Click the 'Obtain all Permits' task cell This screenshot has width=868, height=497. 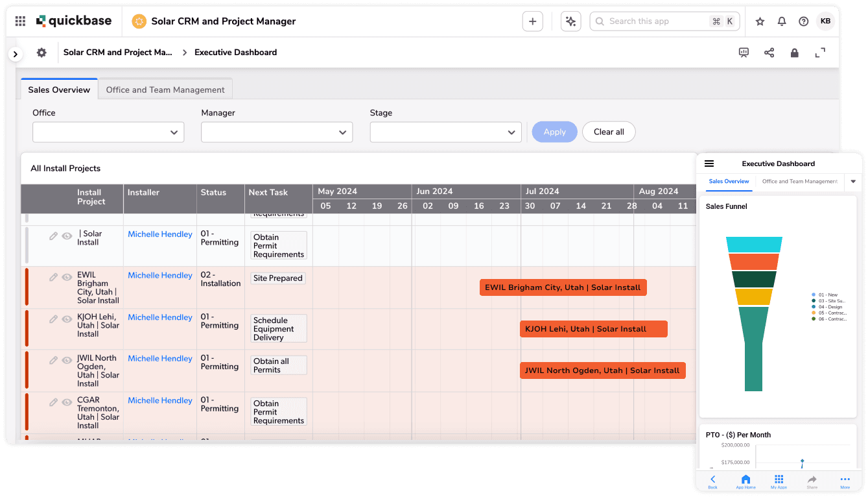[279, 365]
